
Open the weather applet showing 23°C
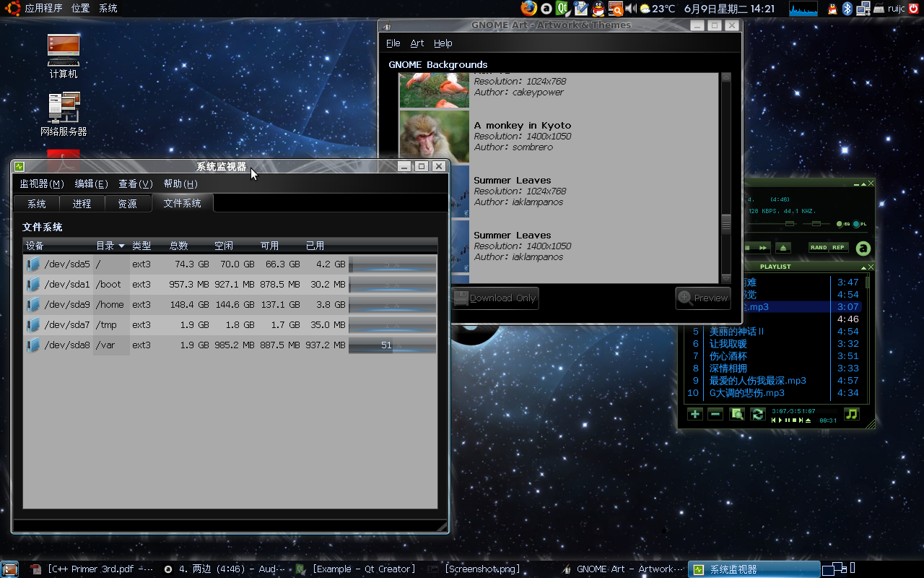tap(658, 9)
